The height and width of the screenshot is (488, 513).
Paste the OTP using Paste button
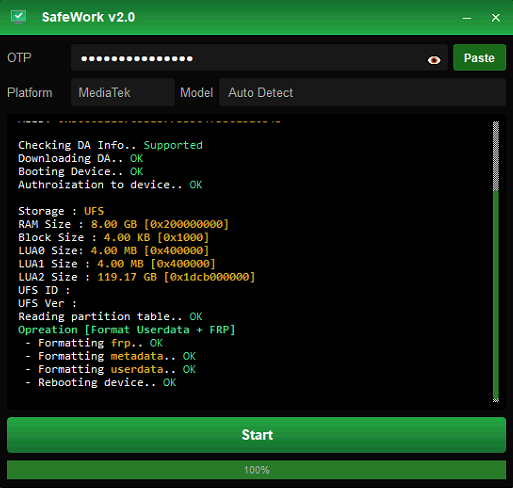pos(479,58)
